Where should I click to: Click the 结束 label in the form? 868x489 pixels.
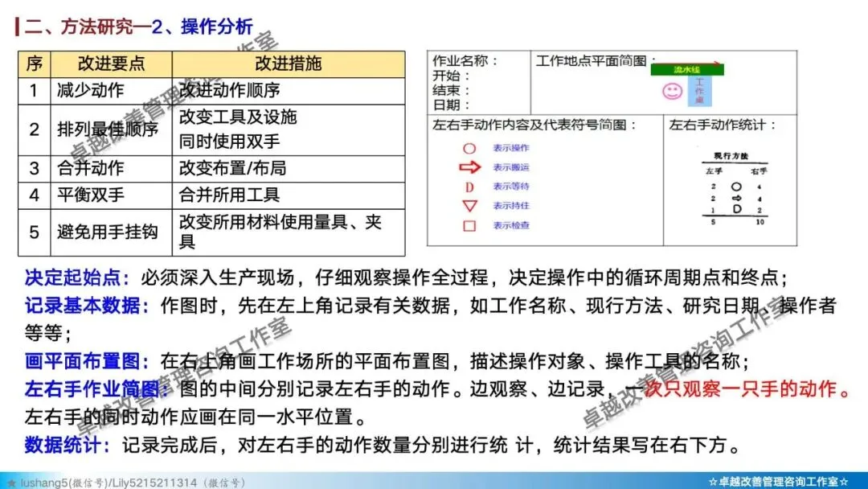(451, 90)
